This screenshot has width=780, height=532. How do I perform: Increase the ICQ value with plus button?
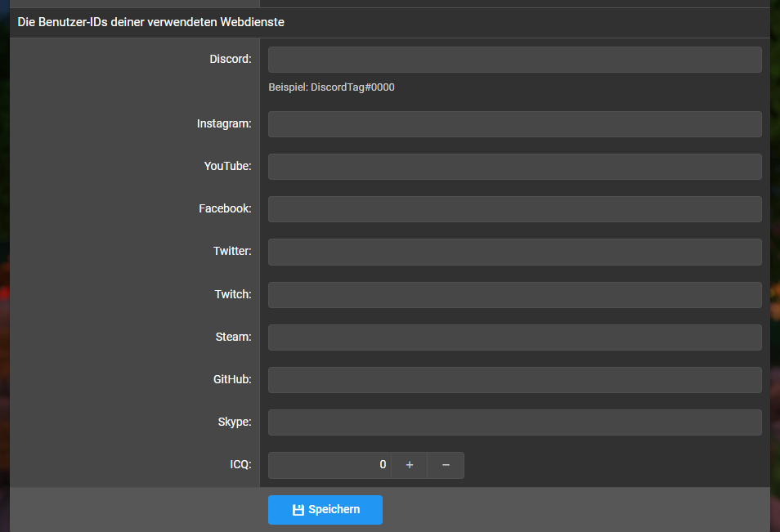pyautogui.click(x=410, y=465)
